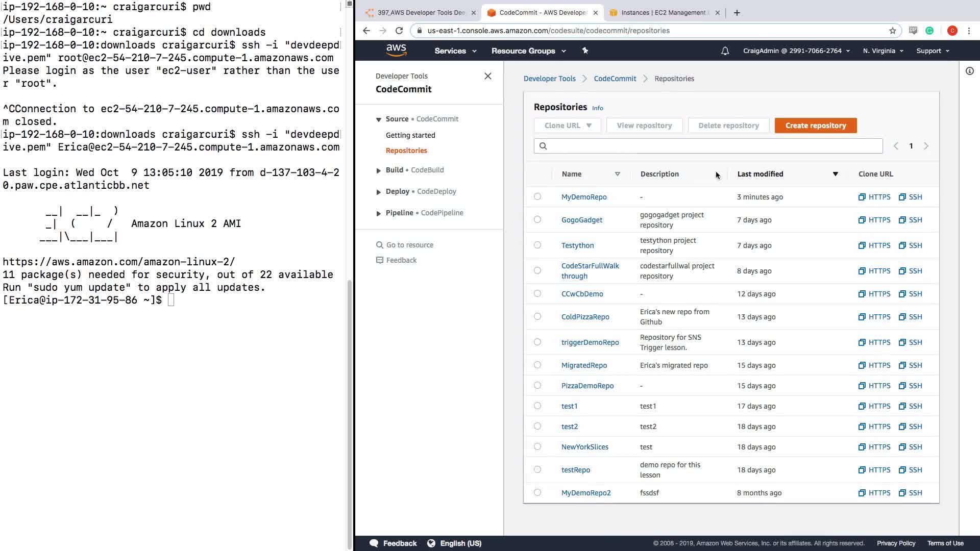Click the pin shortcut icon in AWS navbar
980x551 pixels.
click(585, 51)
